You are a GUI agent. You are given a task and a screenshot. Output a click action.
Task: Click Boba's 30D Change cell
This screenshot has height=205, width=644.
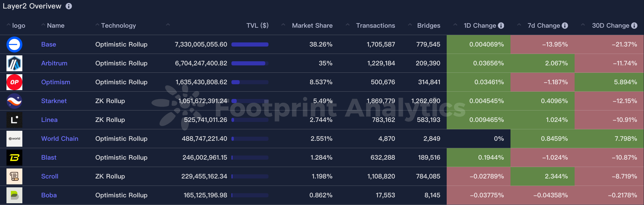tap(609, 195)
